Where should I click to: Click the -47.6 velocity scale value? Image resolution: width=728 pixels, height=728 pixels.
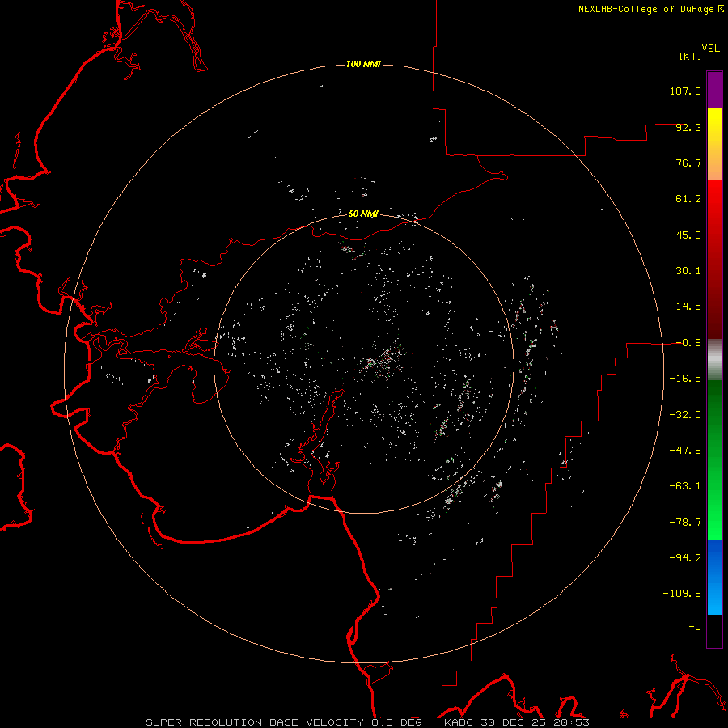(685, 451)
